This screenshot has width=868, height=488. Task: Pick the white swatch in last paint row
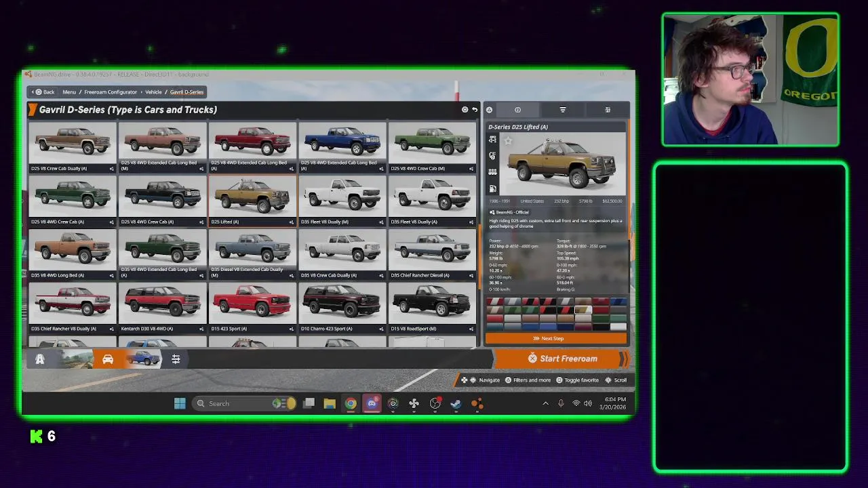[618, 327]
